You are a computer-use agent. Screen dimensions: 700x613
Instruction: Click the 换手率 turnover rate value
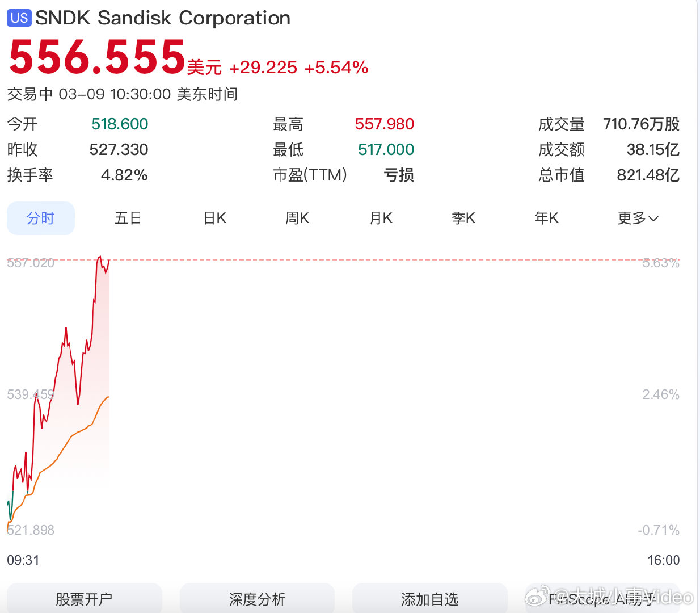pos(124,175)
